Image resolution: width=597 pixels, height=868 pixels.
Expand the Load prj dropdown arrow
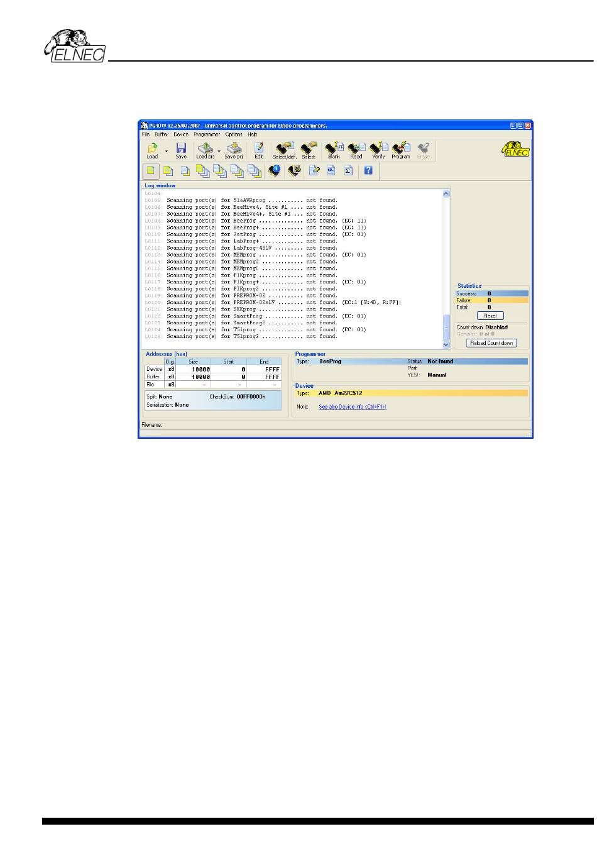pos(219,151)
